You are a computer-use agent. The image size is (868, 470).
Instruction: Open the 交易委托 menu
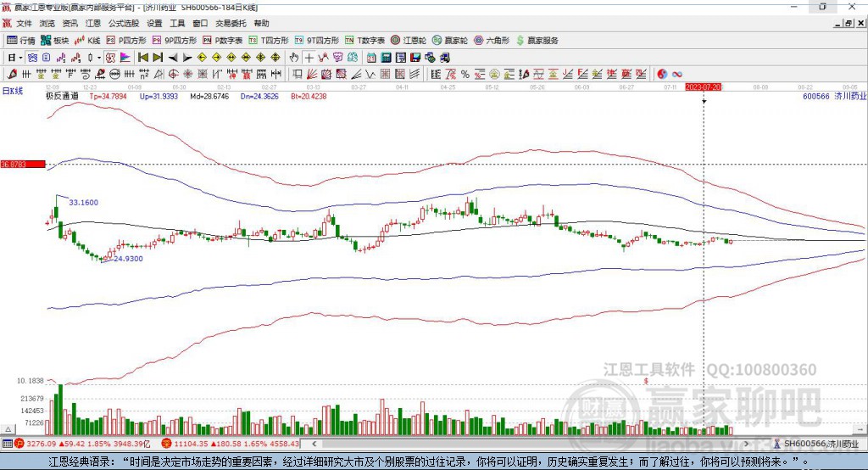(231, 23)
